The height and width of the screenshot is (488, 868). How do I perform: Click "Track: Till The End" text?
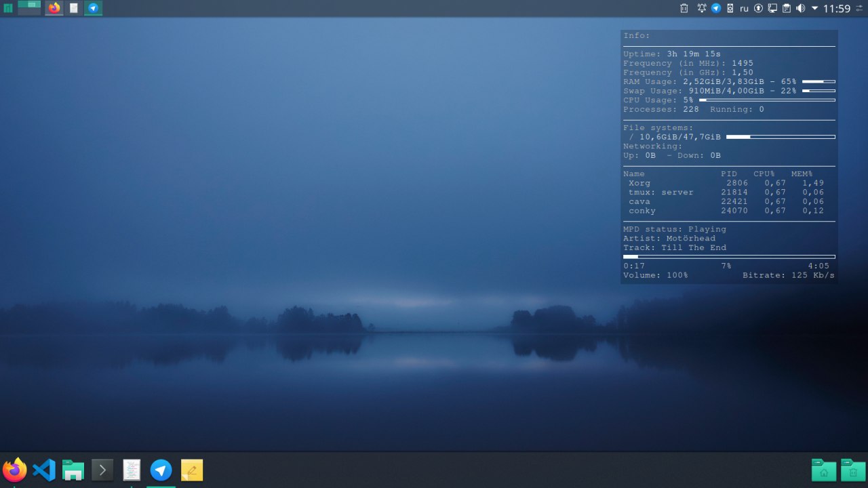point(675,247)
